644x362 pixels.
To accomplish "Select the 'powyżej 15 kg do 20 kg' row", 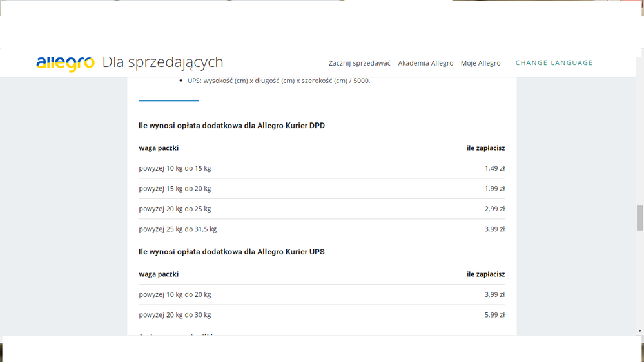I will (175, 189).
